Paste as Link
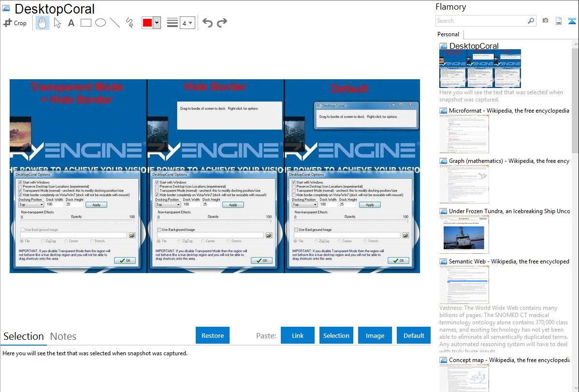579x392 pixels. [298, 335]
